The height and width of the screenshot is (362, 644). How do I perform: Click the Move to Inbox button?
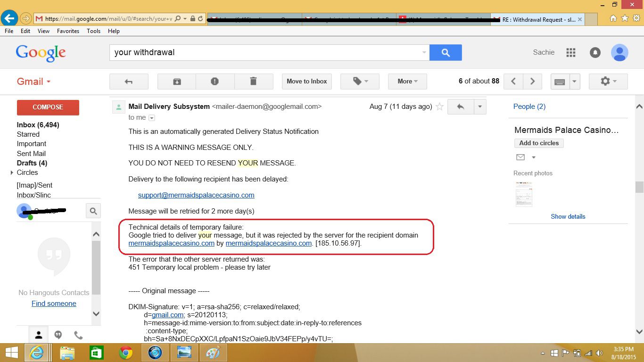tap(307, 81)
